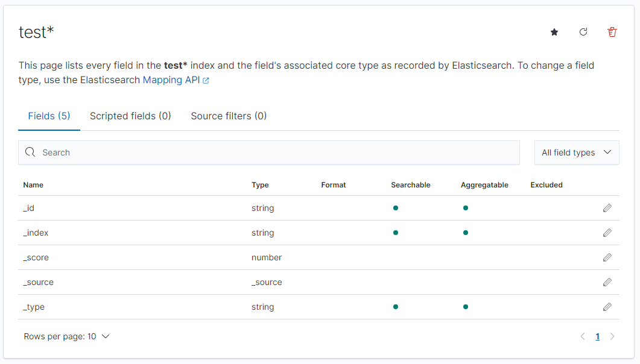Select the Fields (5) tab
640x364 pixels.
click(x=49, y=116)
